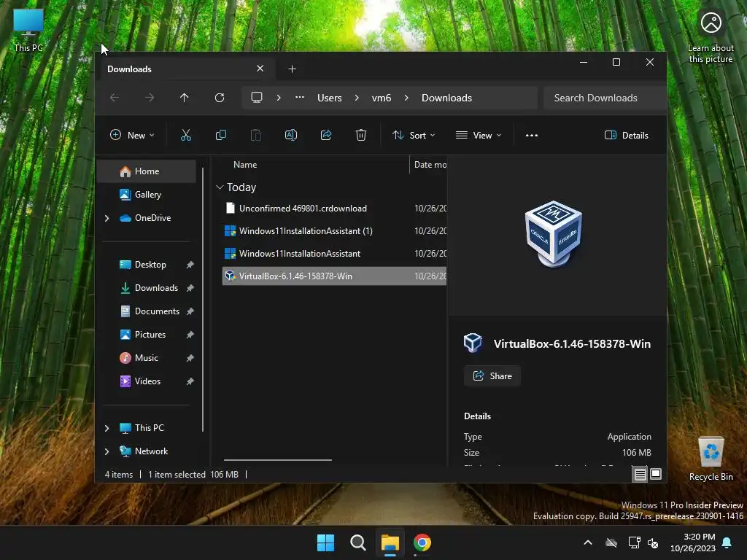Image resolution: width=747 pixels, height=560 pixels.
Task: Go up one folder level
Action: click(185, 98)
